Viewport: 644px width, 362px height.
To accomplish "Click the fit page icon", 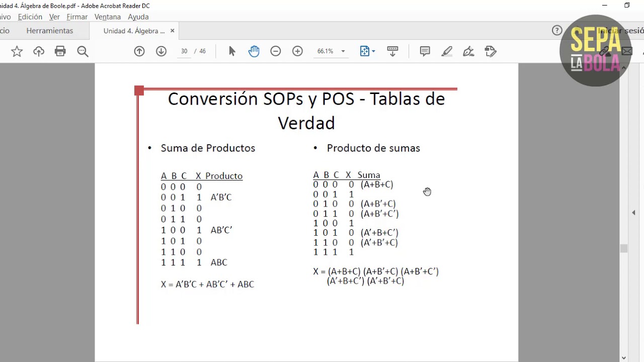I will point(365,51).
